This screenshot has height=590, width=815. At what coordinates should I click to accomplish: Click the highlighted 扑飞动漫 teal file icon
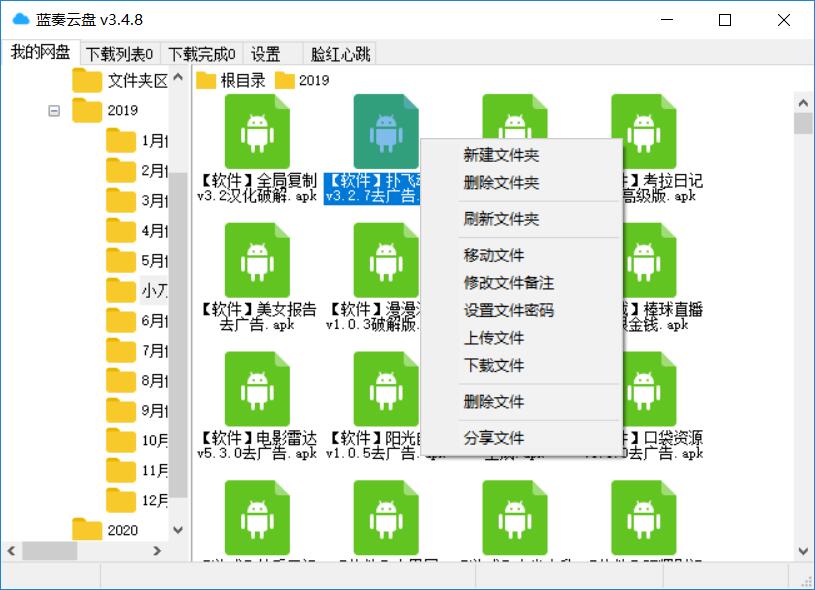(x=385, y=130)
